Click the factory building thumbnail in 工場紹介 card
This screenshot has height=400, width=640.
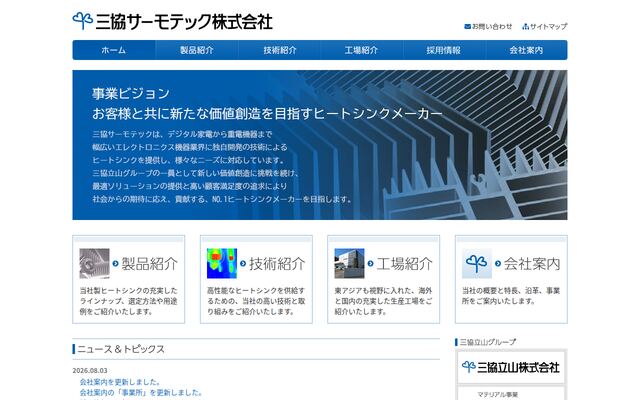point(349,264)
